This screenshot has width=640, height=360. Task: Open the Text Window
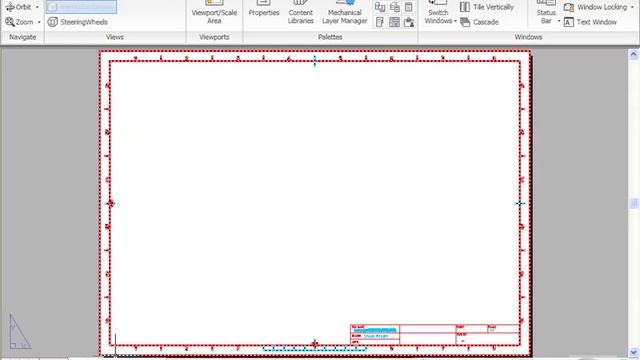590,22
